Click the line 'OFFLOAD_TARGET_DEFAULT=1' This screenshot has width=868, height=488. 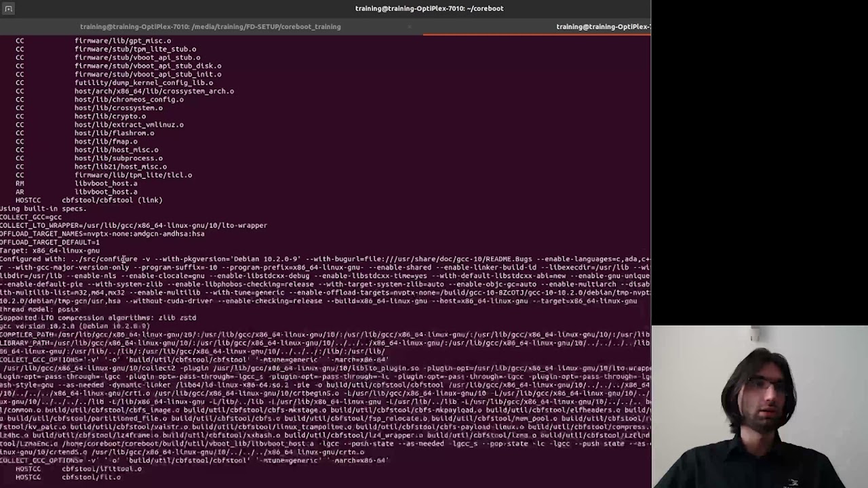[x=50, y=242]
